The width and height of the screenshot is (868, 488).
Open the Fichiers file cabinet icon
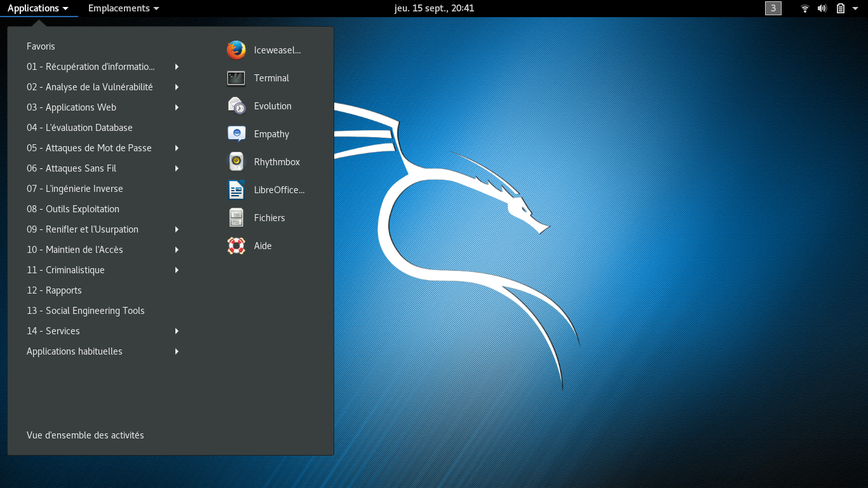tap(236, 218)
